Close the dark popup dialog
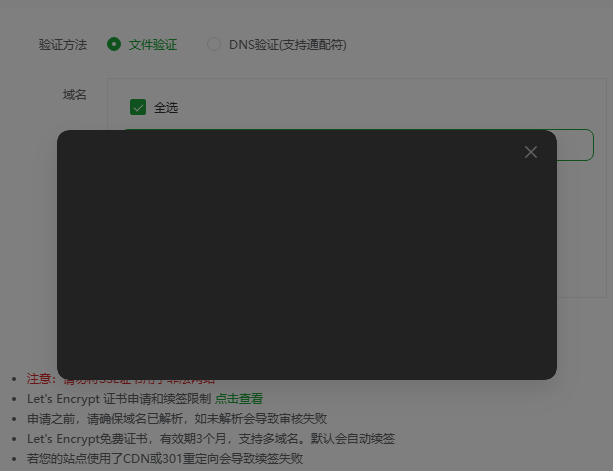This screenshot has width=613, height=471. pos(530,152)
